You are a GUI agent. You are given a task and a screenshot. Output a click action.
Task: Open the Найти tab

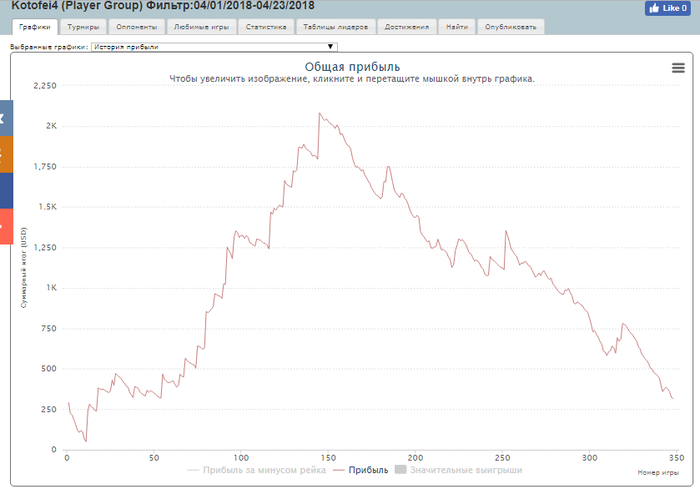click(x=457, y=27)
